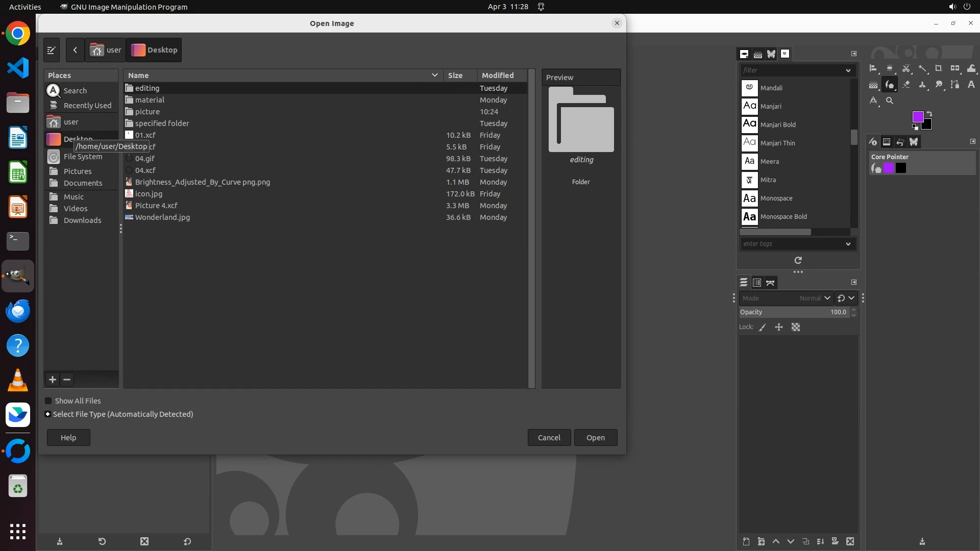980x551 pixels.
Task: Switch to the Paths tab
Action: click(770, 283)
